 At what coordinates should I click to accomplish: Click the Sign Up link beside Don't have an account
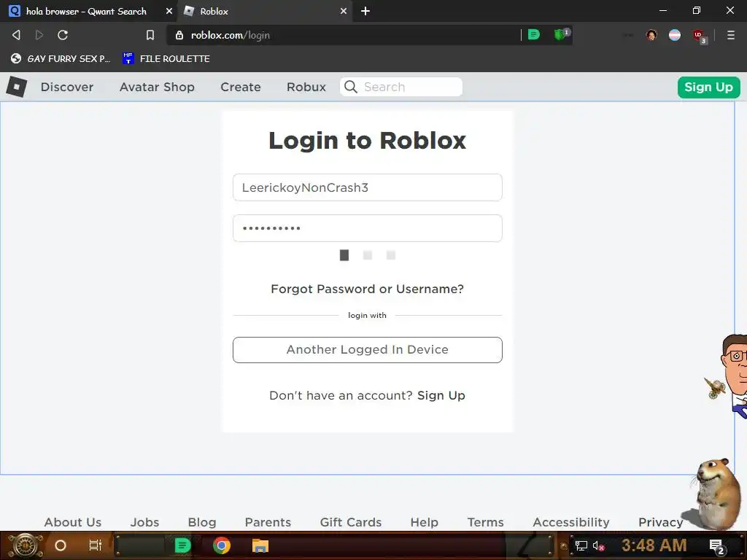click(x=441, y=396)
